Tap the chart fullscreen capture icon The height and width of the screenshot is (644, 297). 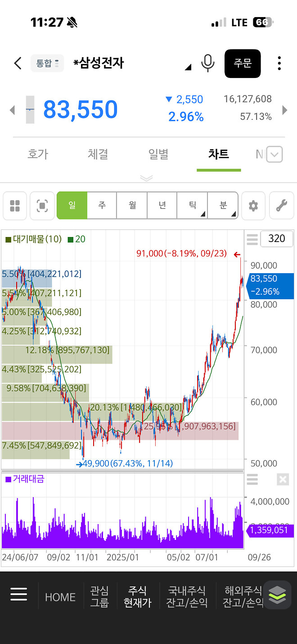42,206
